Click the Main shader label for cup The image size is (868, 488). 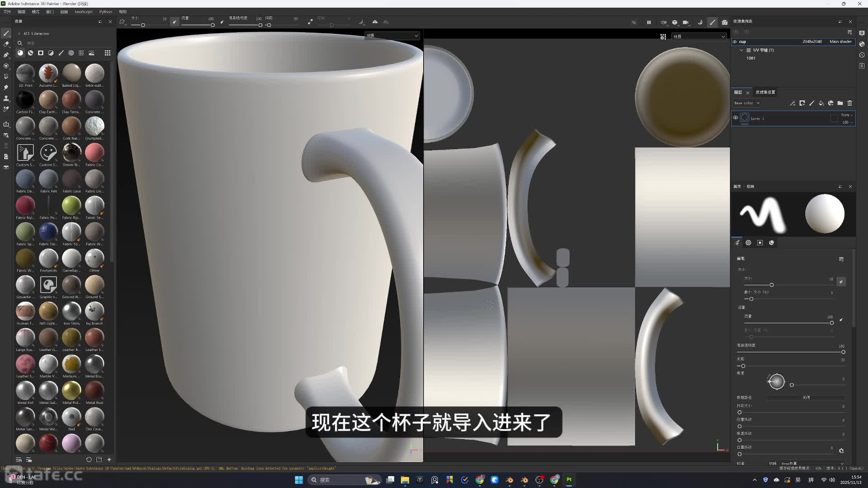840,42
